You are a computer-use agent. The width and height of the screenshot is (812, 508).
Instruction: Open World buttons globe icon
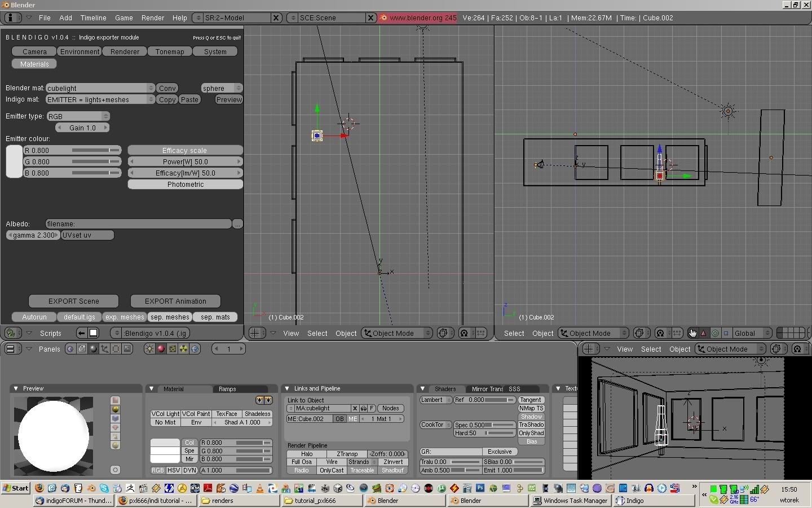tap(195, 349)
